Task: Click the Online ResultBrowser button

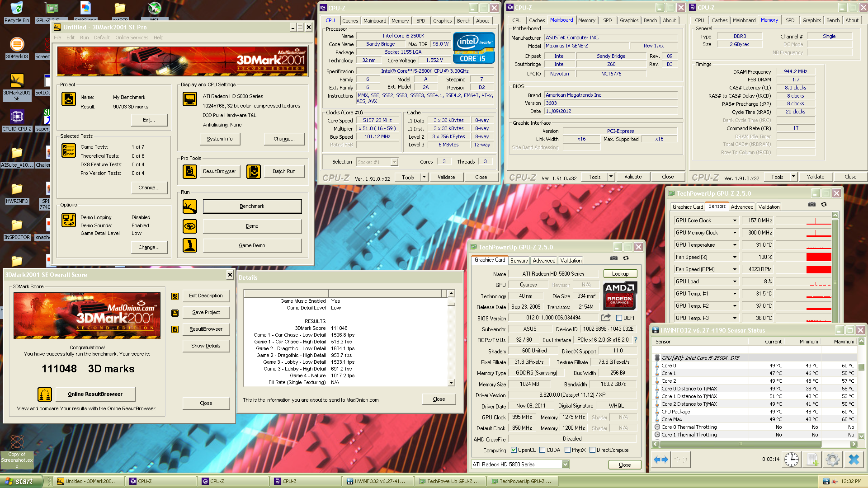Action: coord(95,394)
